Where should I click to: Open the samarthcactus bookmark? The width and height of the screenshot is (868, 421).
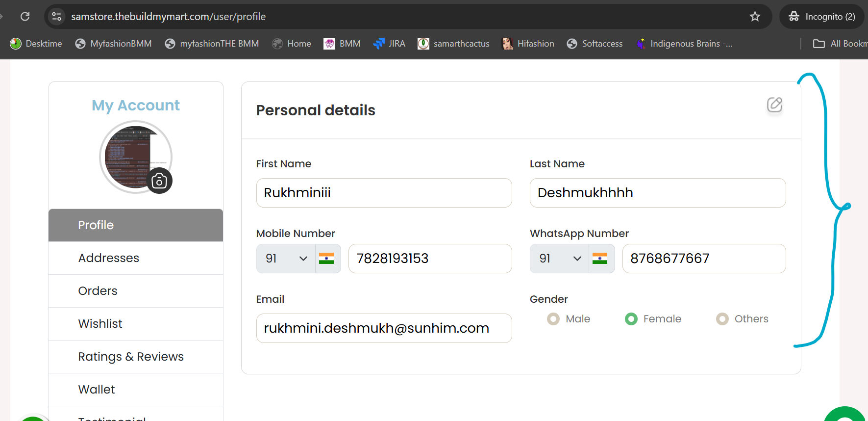pyautogui.click(x=453, y=44)
